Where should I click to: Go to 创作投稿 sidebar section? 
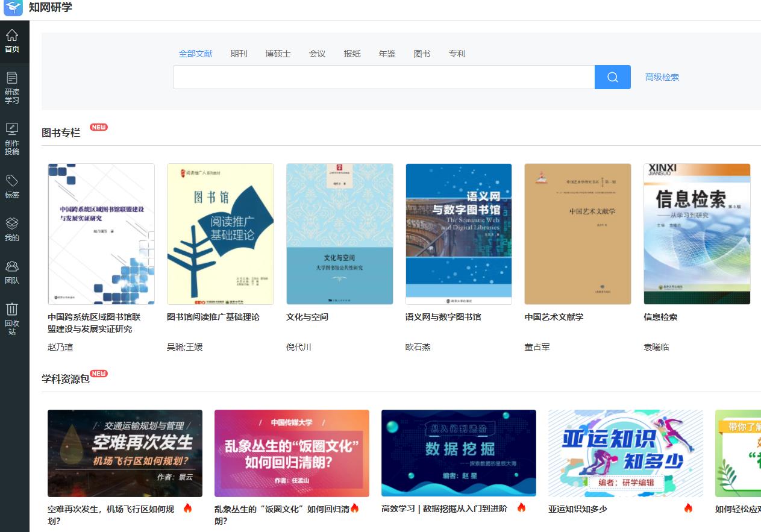coord(12,139)
